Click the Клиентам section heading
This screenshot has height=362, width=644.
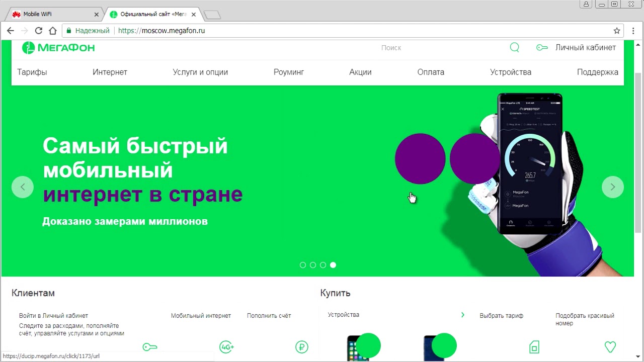click(33, 293)
